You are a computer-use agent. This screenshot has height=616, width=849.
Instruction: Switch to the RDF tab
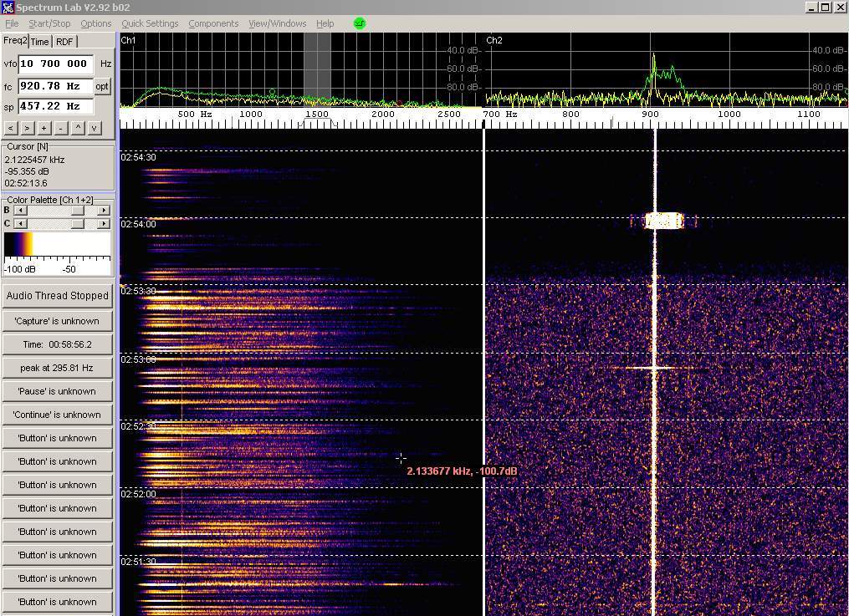coord(64,42)
